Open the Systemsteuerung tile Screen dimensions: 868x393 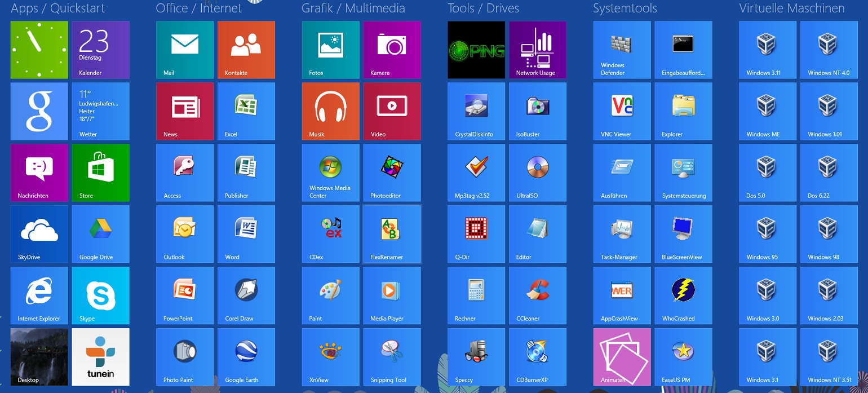684,173
